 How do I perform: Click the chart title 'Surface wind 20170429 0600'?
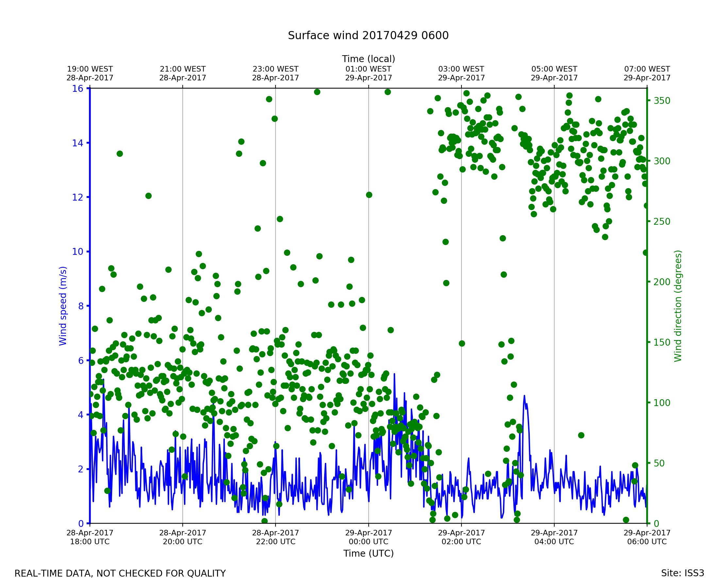[x=368, y=36]
